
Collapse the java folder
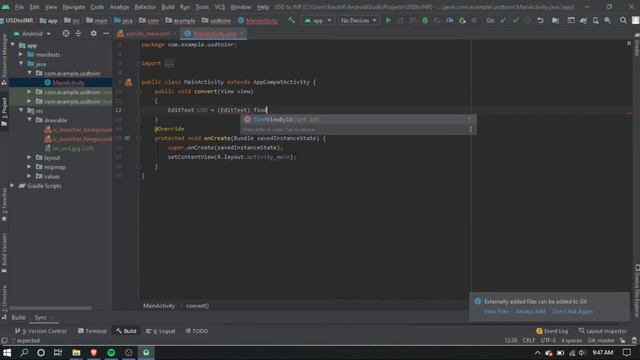pos(21,64)
